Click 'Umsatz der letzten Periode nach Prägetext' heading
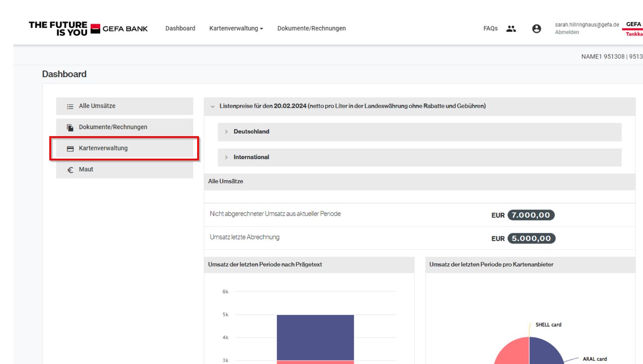 click(x=265, y=265)
